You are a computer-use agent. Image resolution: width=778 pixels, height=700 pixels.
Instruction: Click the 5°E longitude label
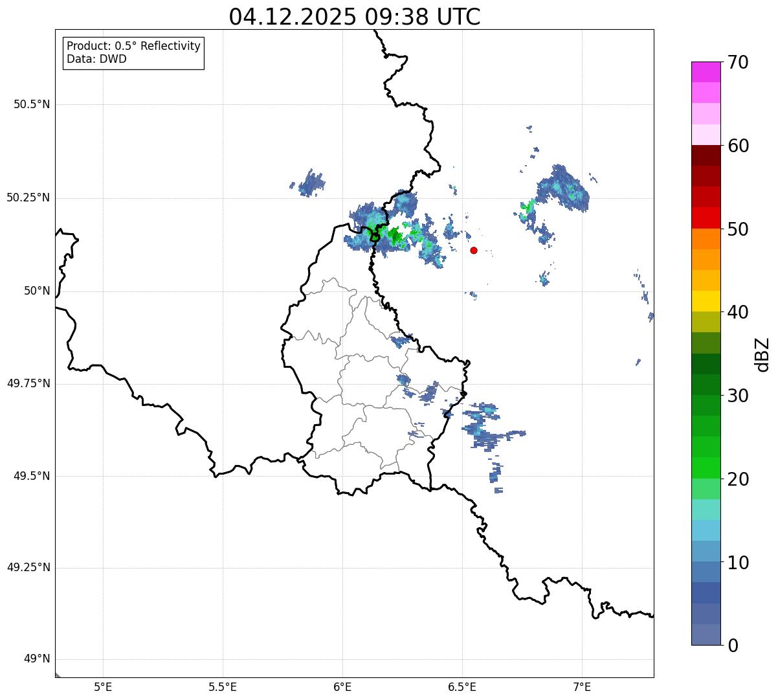pyautogui.click(x=103, y=687)
